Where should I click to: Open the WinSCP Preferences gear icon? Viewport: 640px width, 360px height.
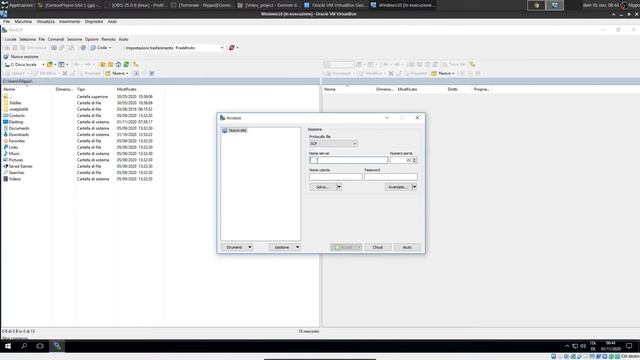pyautogui.click(x=83, y=48)
